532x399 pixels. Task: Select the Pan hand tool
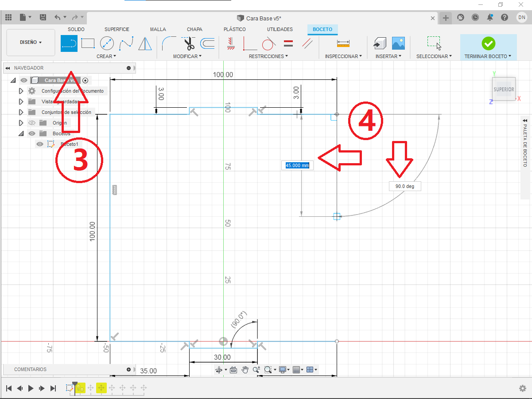coord(245,370)
